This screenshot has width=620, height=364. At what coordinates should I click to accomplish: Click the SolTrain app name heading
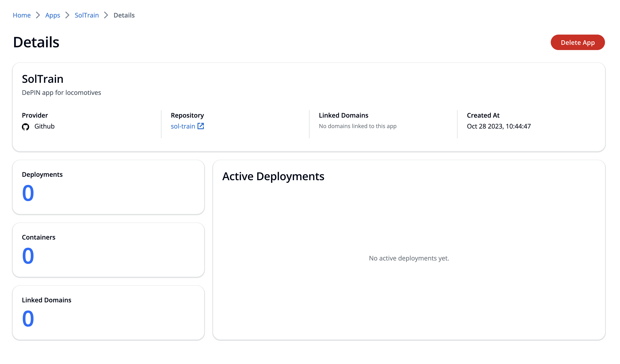[43, 79]
